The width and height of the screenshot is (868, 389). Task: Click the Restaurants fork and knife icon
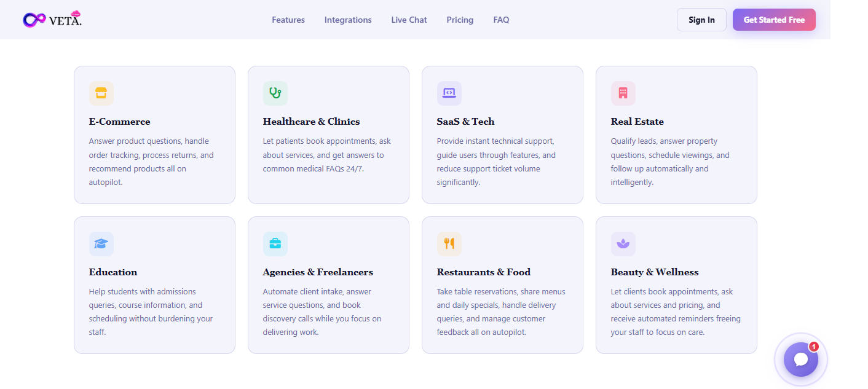449,244
